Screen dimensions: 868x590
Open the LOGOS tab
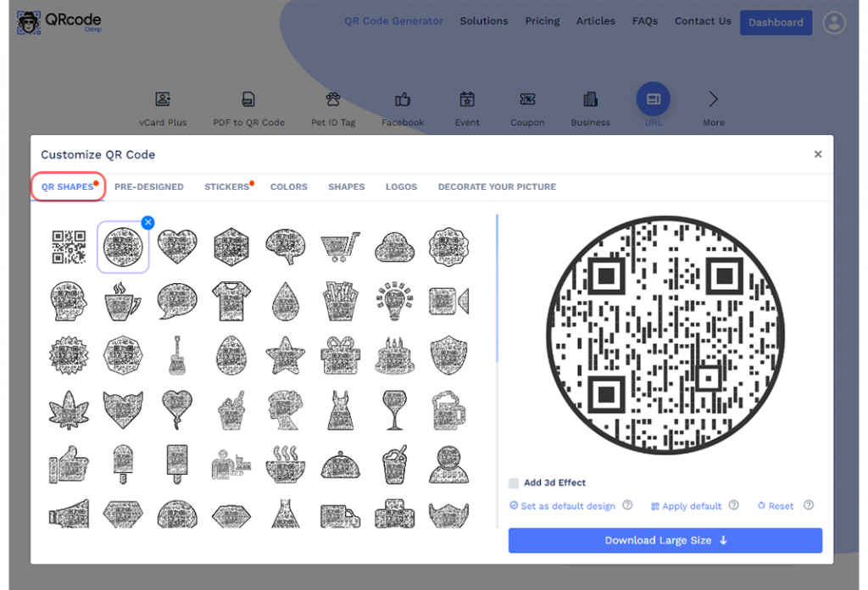click(x=401, y=186)
